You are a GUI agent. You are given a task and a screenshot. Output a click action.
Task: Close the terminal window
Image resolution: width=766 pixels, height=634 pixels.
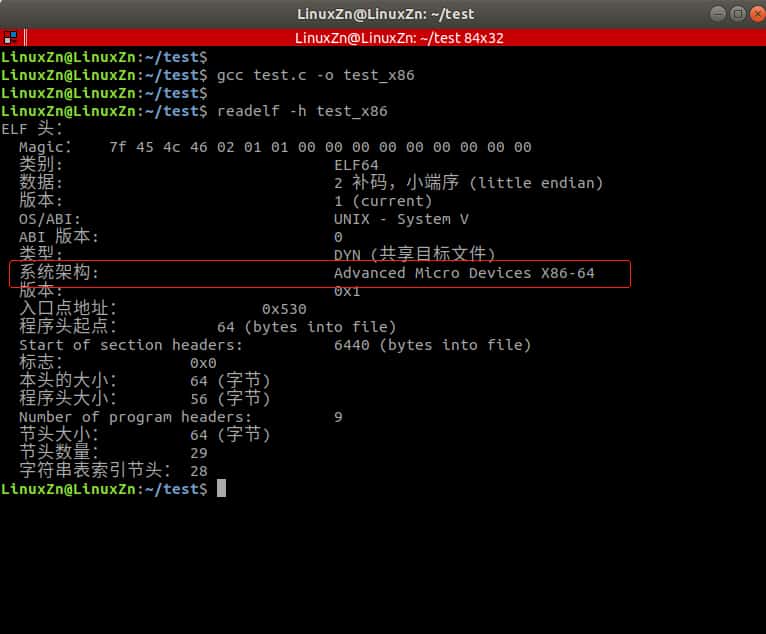tap(758, 14)
